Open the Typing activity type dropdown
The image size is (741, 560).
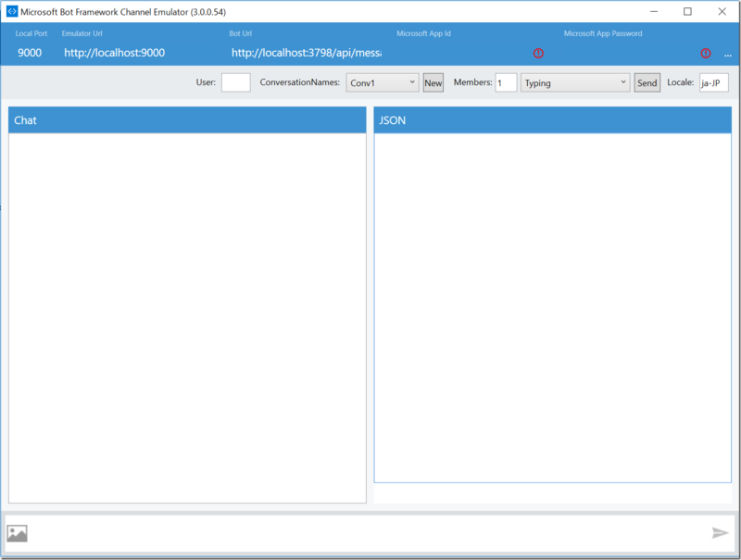pos(575,82)
